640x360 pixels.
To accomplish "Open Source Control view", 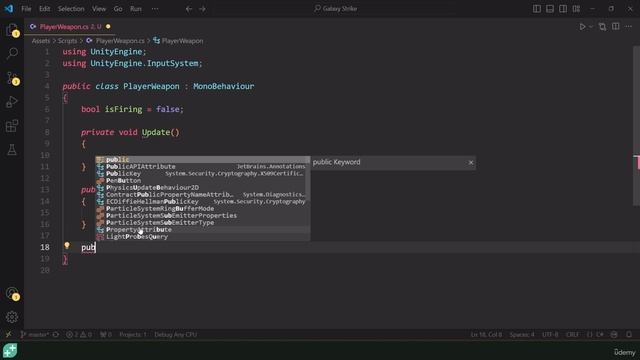I will pyautogui.click(x=12, y=78).
